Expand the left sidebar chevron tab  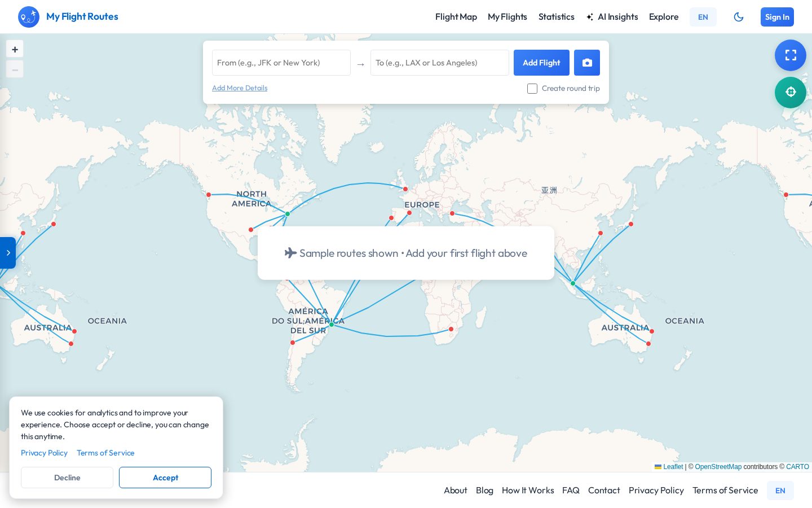(x=8, y=253)
